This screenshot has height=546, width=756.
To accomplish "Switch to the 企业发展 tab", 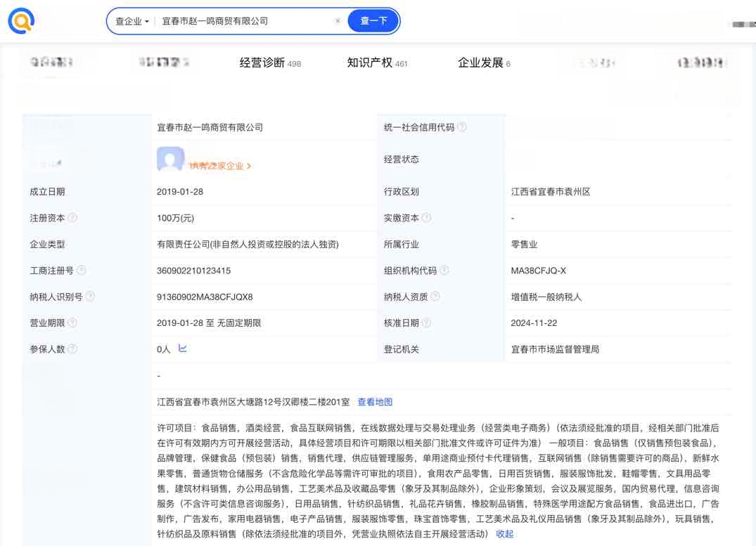I will click(x=484, y=63).
